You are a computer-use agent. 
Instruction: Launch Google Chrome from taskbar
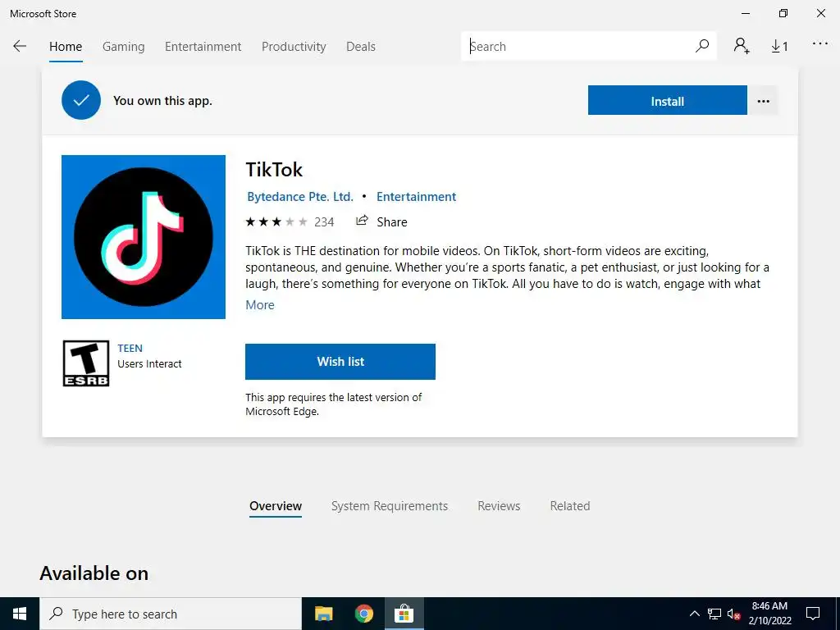(363, 614)
